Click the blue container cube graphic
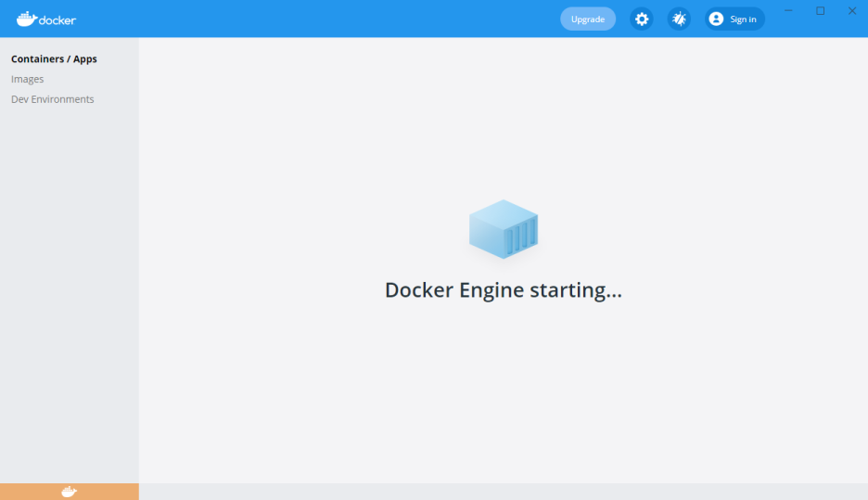 (x=504, y=229)
